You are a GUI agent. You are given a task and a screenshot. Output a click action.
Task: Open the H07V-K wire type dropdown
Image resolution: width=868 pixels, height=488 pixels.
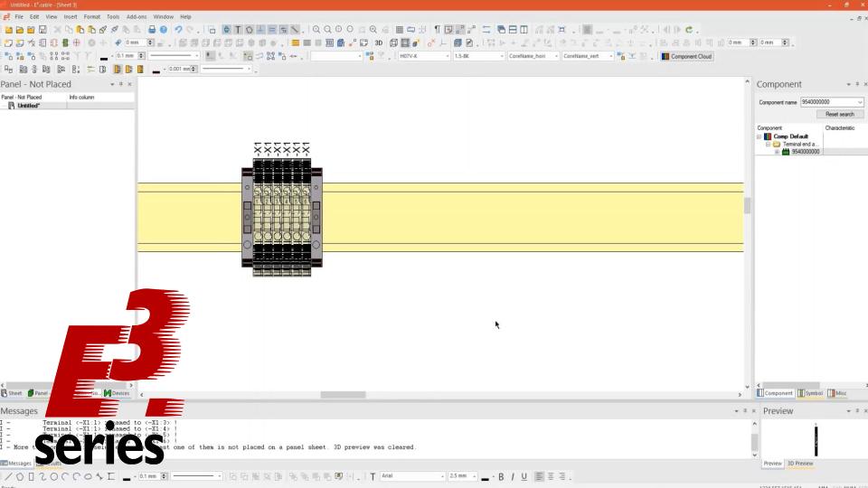coord(448,56)
